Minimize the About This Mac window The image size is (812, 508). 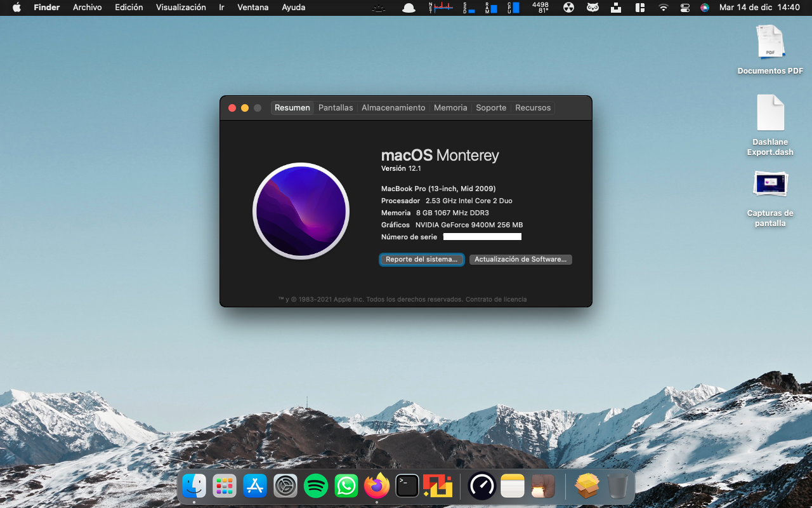[x=245, y=108]
